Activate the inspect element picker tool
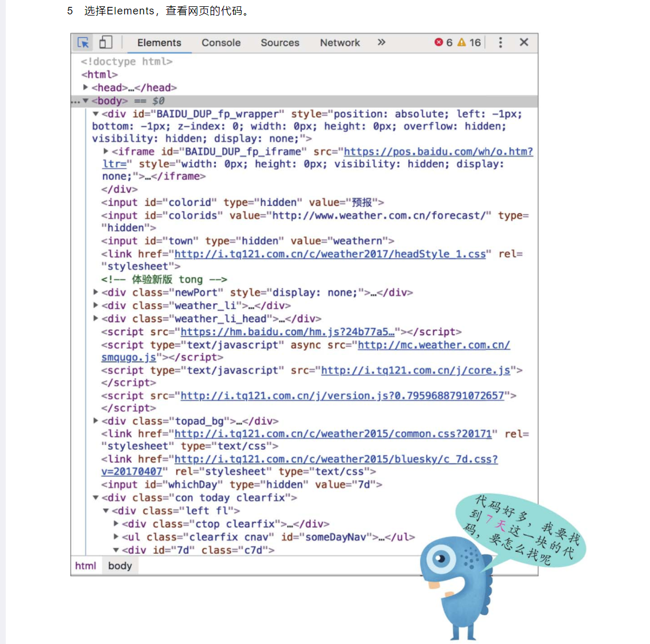 coord(83,43)
